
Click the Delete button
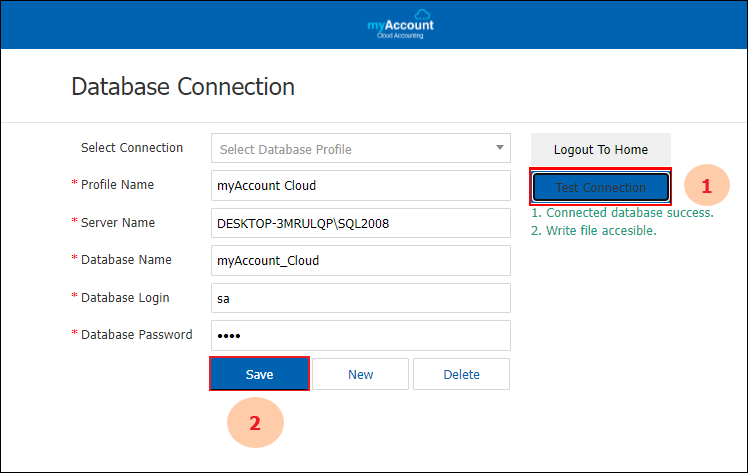[461, 374]
